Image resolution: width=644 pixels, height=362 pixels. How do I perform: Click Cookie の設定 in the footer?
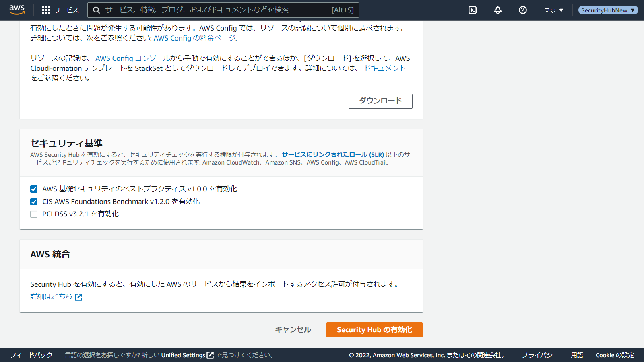pyautogui.click(x=615, y=355)
